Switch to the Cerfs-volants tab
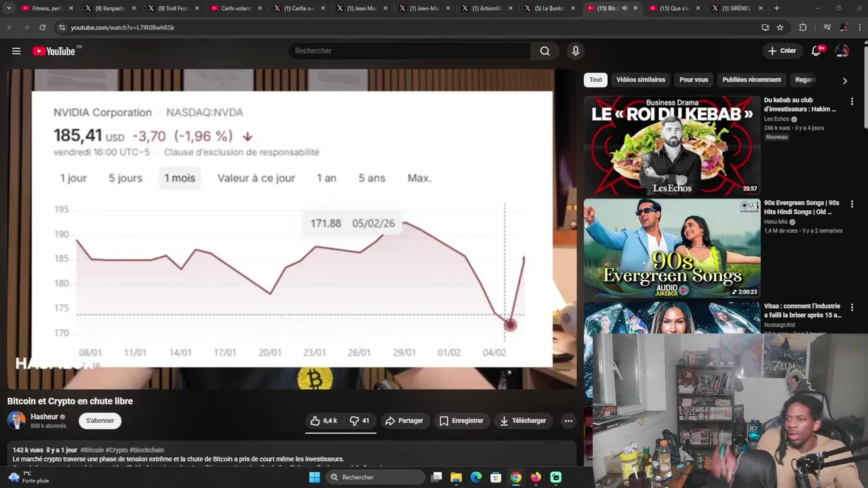This screenshot has height=488, width=868. click(x=235, y=8)
